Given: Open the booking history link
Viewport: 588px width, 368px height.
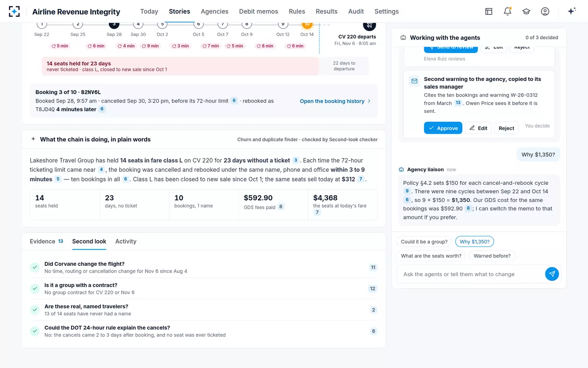Looking at the screenshot, I should pyautogui.click(x=335, y=101).
